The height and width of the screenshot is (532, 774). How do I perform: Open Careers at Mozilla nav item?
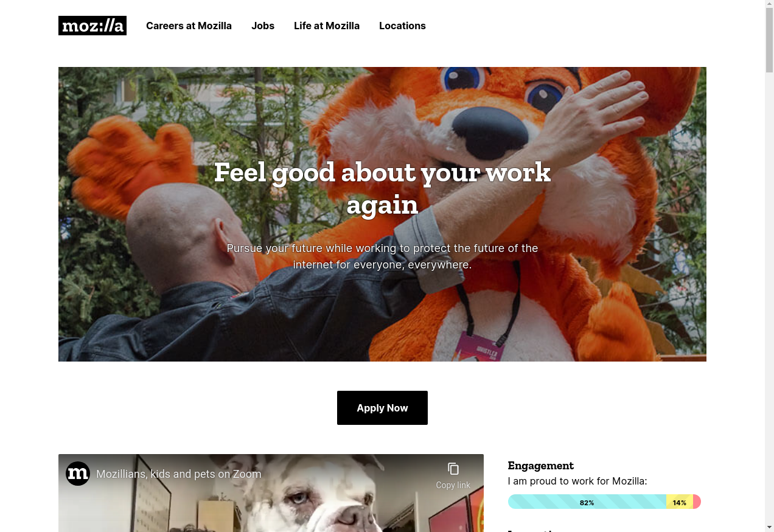[x=189, y=26]
